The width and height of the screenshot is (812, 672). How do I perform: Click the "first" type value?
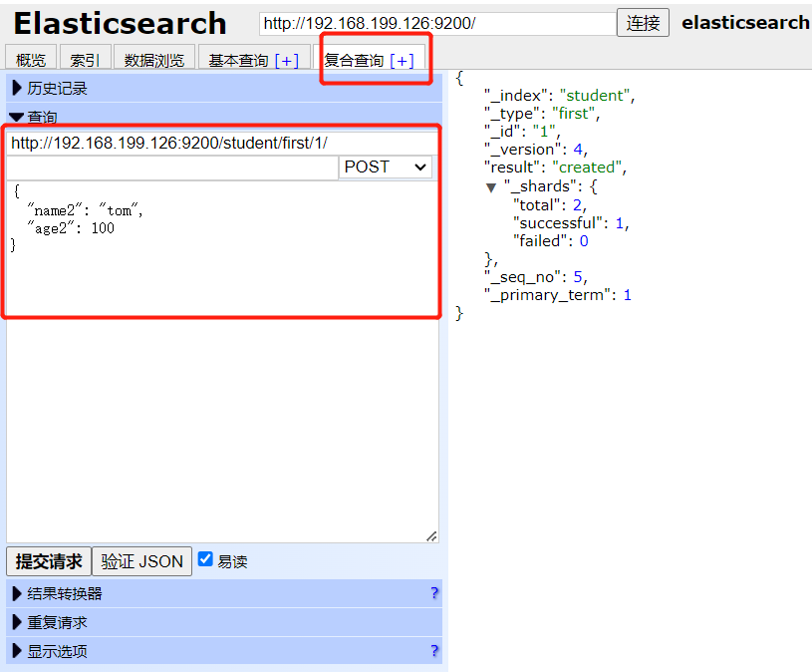[x=573, y=113]
